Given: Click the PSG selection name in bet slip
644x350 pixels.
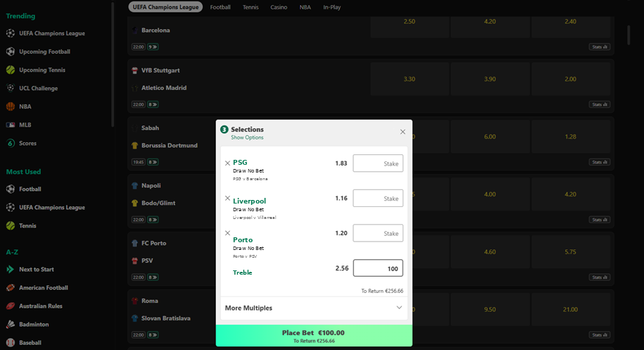Looking at the screenshot, I should (x=240, y=162).
